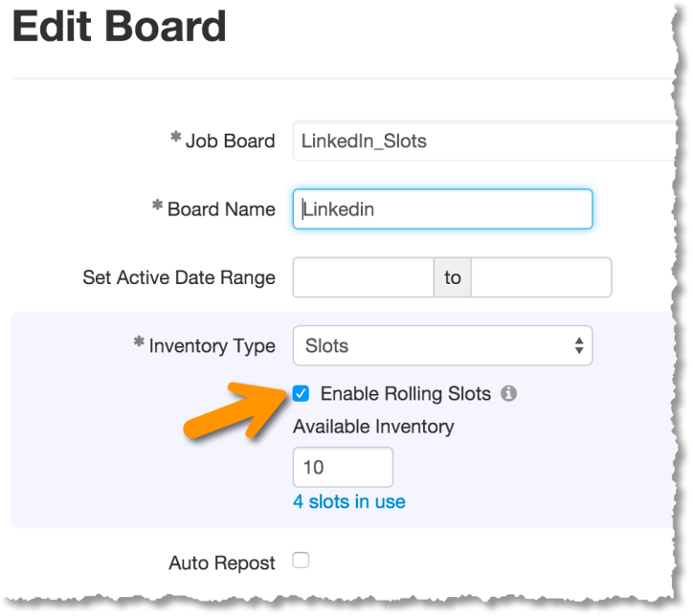Click the Auto Repost label
Image resolution: width=693 pixels, height=616 pixels.
point(221,562)
